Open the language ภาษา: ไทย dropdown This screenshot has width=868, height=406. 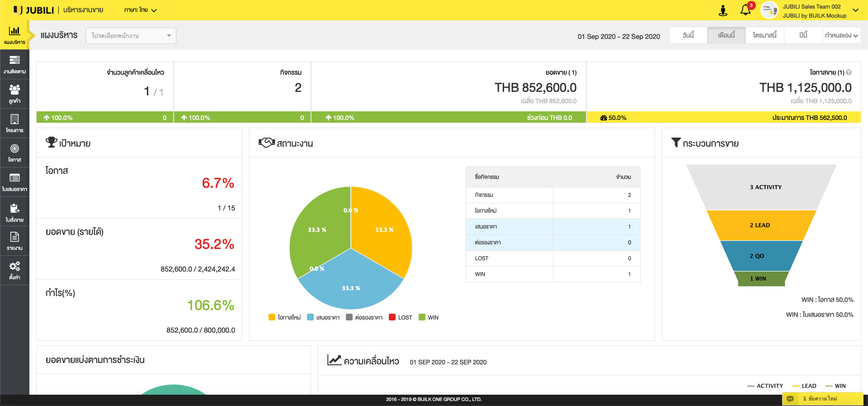(x=140, y=10)
